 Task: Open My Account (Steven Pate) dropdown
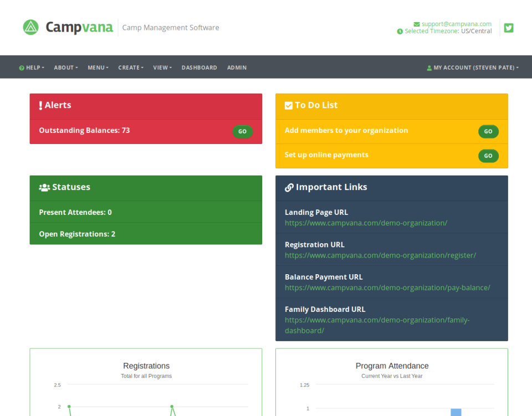pos(473,68)
